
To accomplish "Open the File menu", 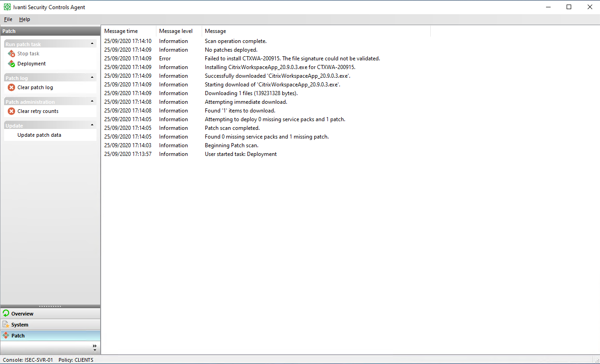I will point(8,19).
